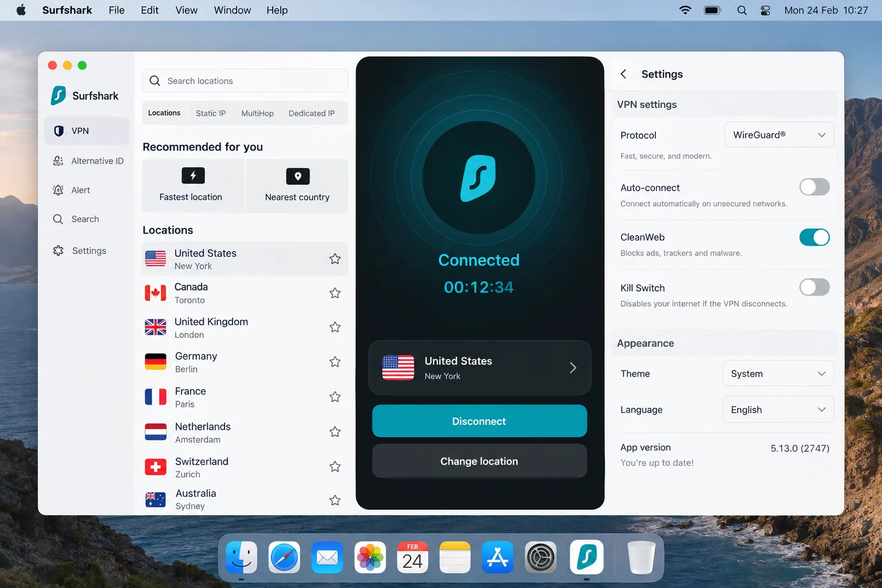
Task: Favorite the United States location star
Action: 335,259
